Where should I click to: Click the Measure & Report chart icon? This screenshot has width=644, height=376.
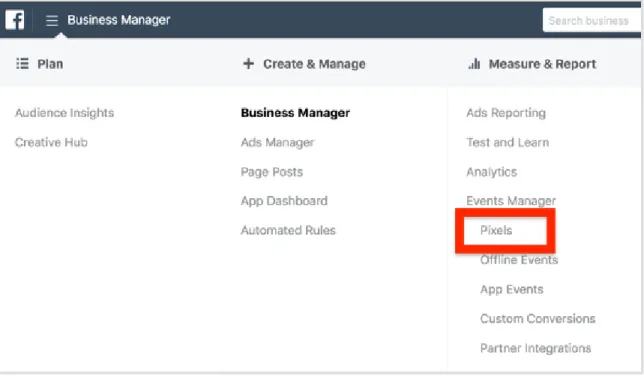click(474, 64)
